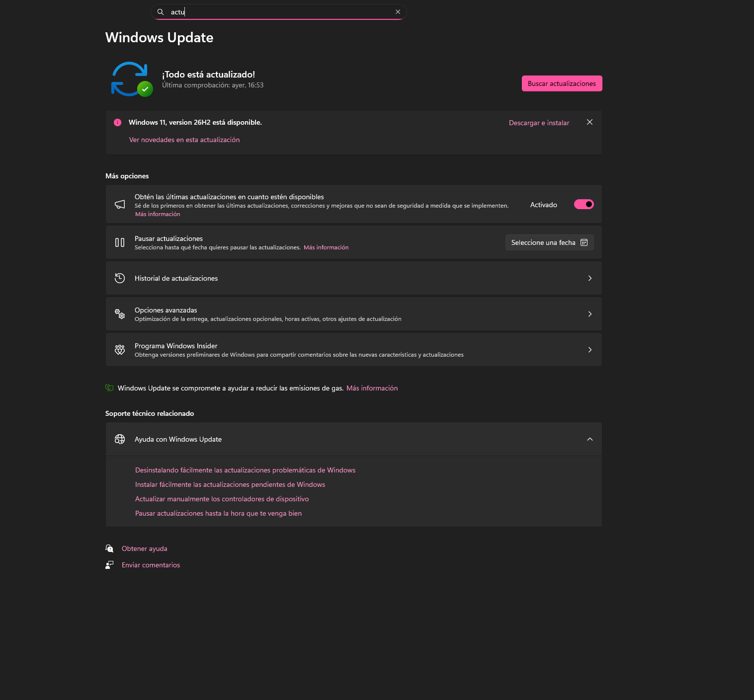The width and height of the screenshot is (754, 700).
Task: Open Historial de actualizaciones chevron
Action: click(x=590, y=278)
